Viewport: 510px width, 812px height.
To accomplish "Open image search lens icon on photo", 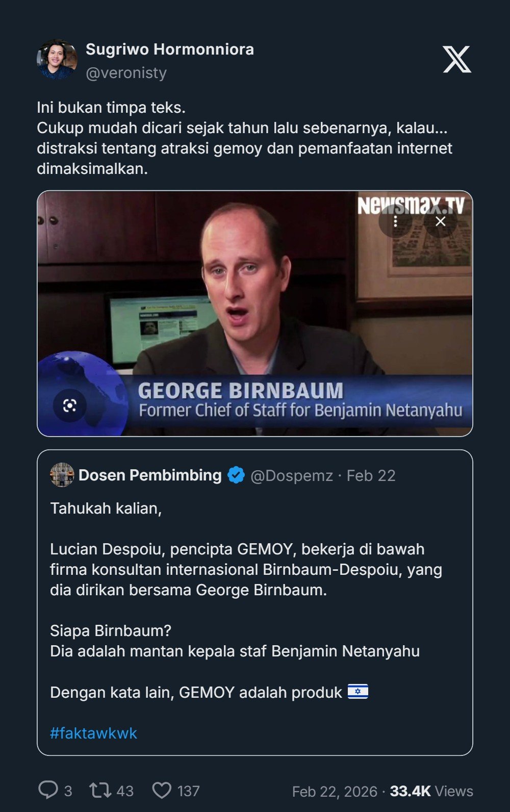I will (70, 405).
